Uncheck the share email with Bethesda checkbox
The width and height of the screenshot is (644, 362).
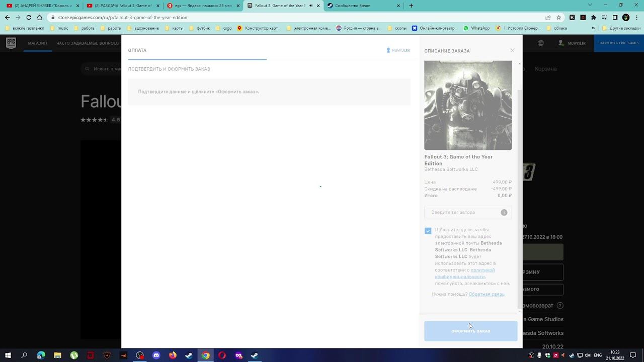428,231
